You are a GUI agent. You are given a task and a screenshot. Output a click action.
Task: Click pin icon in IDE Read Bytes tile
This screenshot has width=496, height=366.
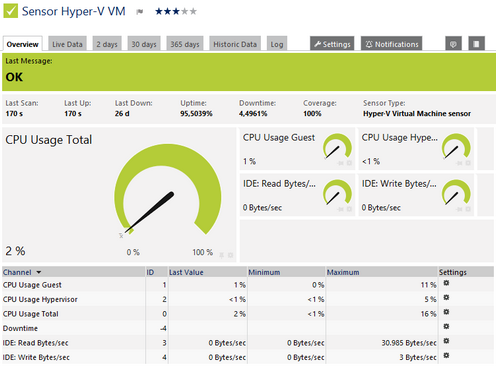point(340,209)
